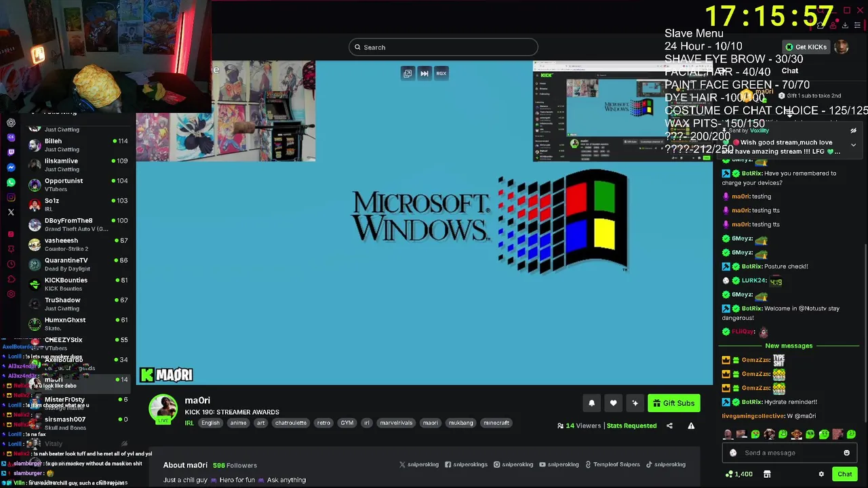
Task: Open the Stats Requested link
Action: [x=631, y=426]
